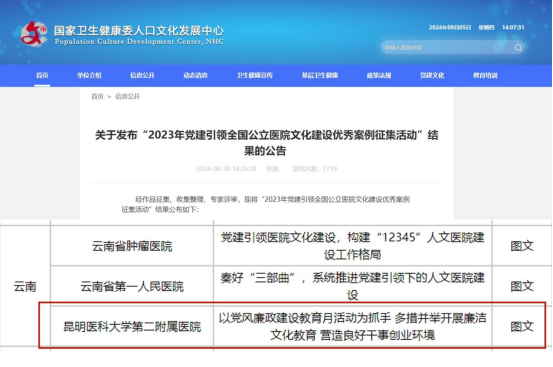The image size is (553, 367).
Task: Open 卫生健康宣传 menu item
Action: [x=254, y=75]
